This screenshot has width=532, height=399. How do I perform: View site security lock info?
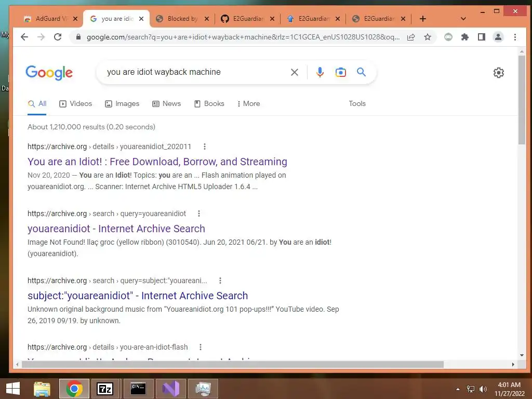tap(78, 37)
